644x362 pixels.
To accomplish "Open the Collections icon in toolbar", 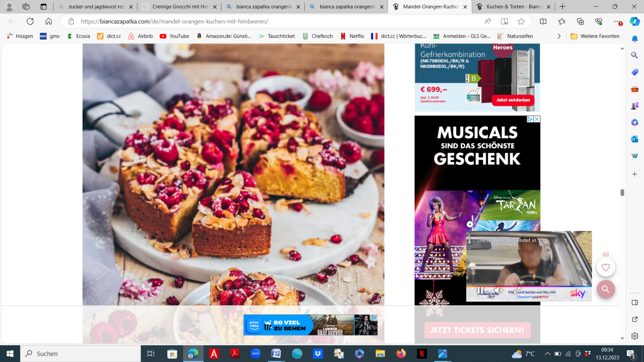I will [x=580, y=21].
